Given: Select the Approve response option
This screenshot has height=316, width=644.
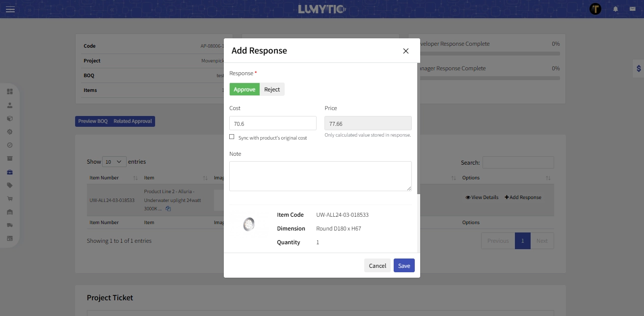Looking at the screenshot, I should coord(244,89).
